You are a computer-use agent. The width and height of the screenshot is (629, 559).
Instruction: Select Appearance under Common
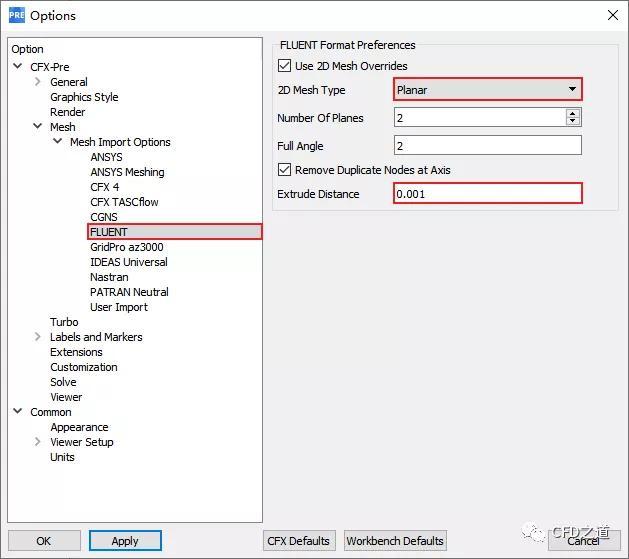(79, 427)
